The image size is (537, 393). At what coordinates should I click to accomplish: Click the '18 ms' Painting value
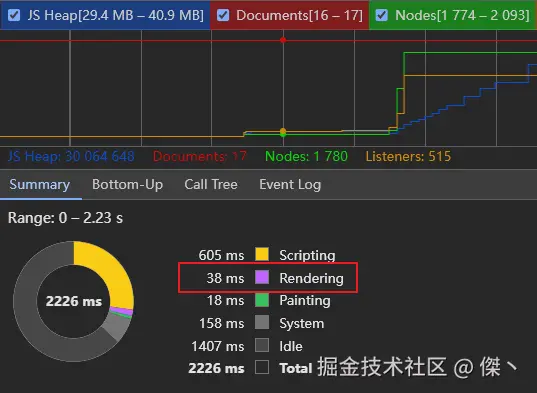[225, 301]
